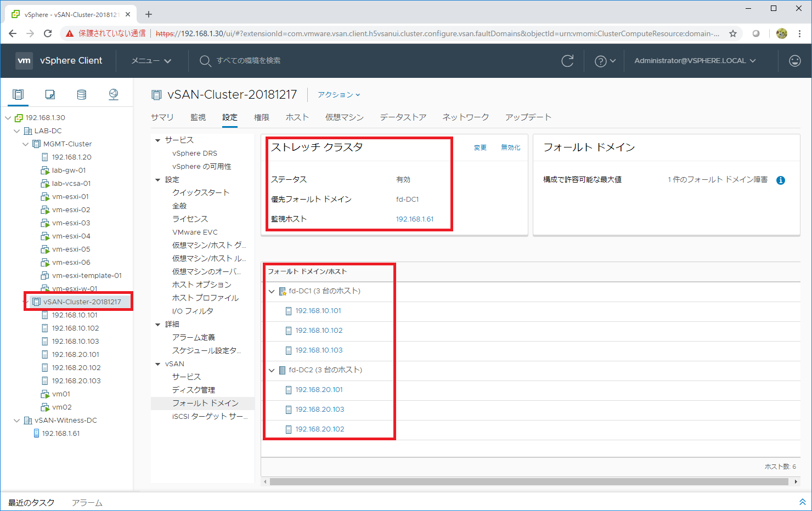Open the メニュー dropdown

pyautogui.click(x=151, y=61)
